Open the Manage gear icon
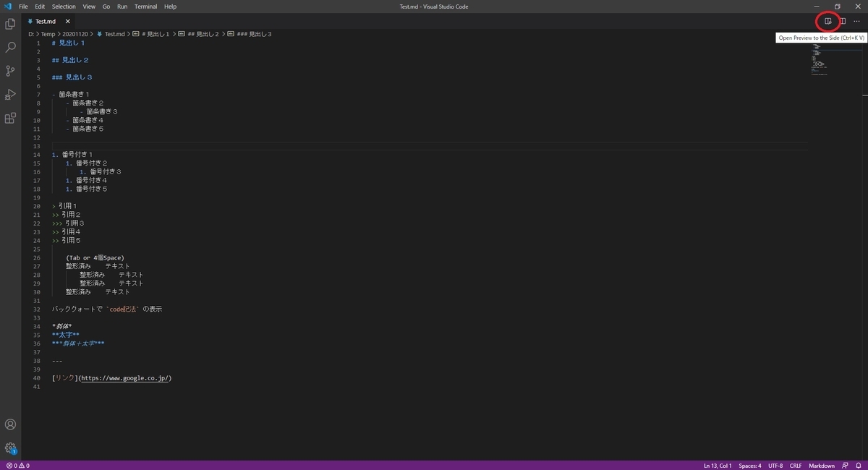Viewport: 868px width, 470px height. click(x=10, y=448)
